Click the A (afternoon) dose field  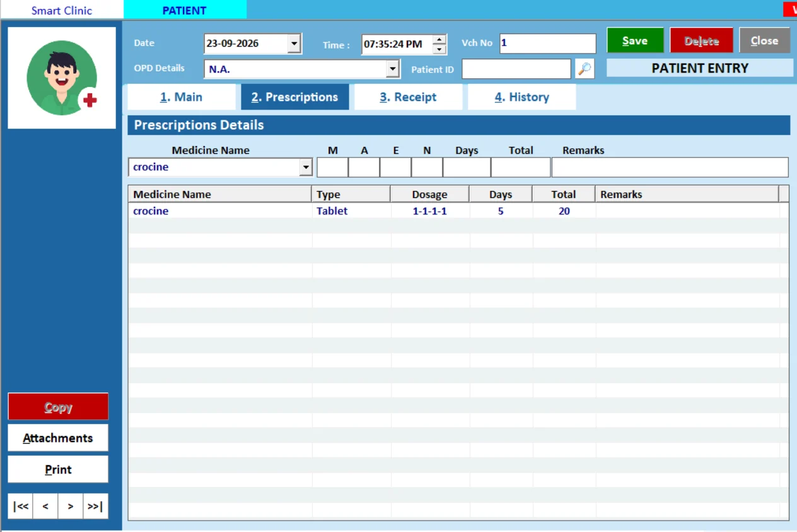364,167
